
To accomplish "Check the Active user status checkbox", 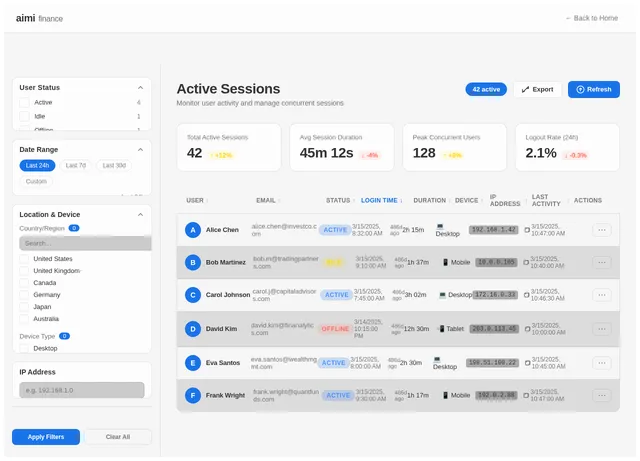I will click(x=24, y=102).
